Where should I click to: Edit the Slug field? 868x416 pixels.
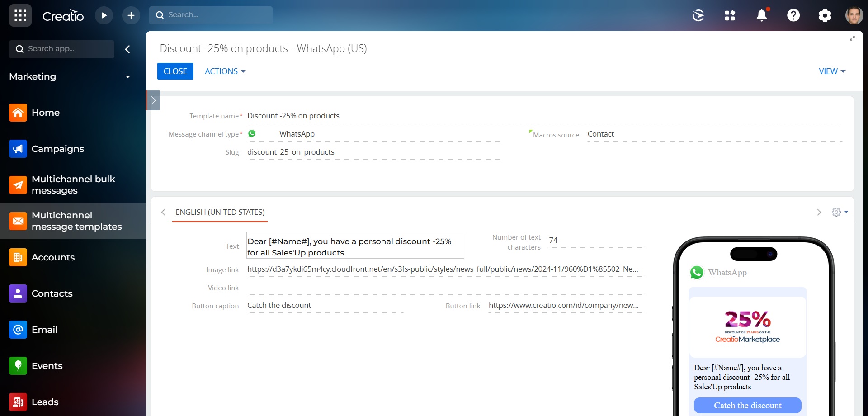click(x=374, y=152)
